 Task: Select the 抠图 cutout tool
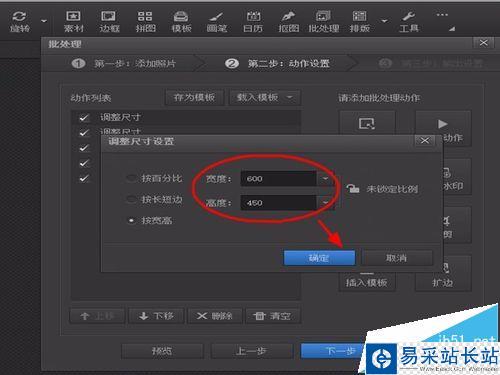[289, 22]
